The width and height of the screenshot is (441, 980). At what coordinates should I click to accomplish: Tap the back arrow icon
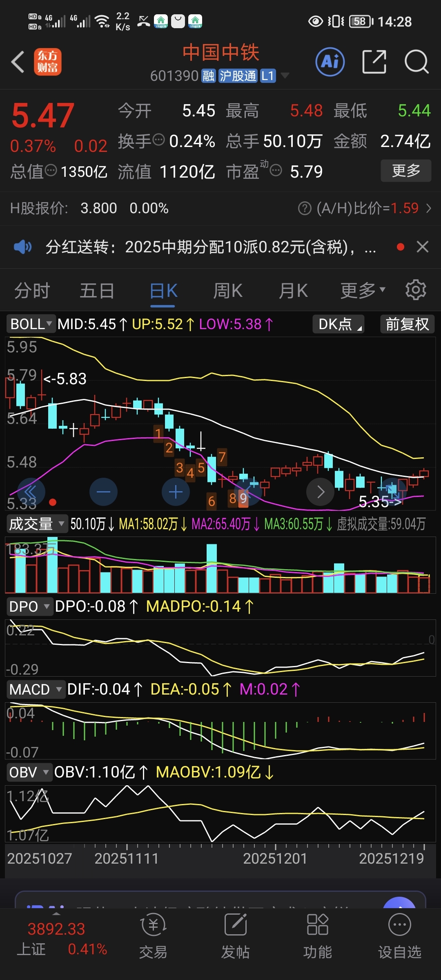[18, 62]
